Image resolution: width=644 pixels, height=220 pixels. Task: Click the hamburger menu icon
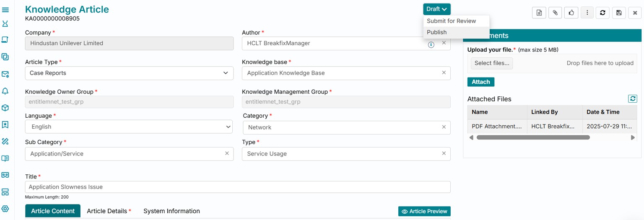click(x=5, y=10)
